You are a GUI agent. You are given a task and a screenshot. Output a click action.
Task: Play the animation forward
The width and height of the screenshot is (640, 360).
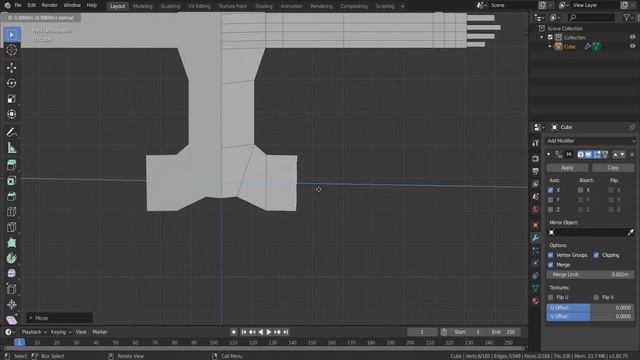pyautogui.click(x=269, y=332)
